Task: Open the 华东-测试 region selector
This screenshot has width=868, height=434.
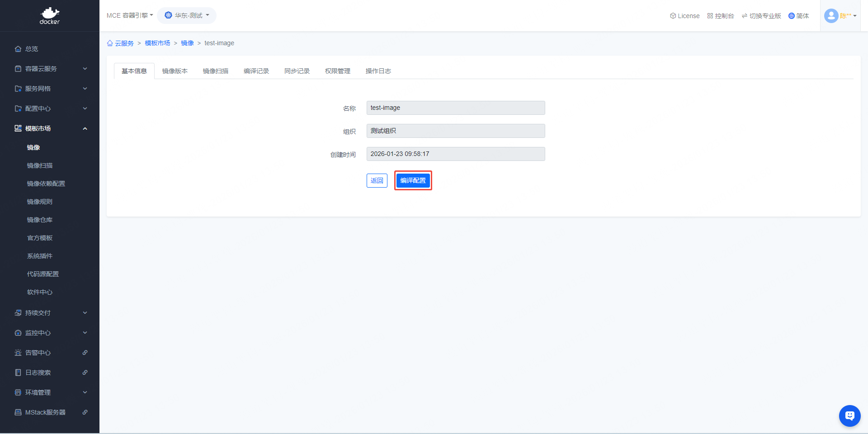Action: (x=187, y=15)
